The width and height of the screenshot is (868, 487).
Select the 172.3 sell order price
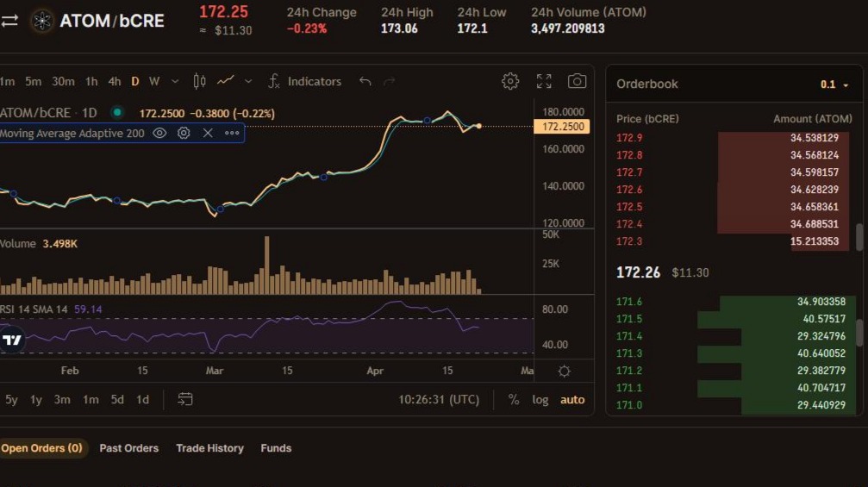629,241
